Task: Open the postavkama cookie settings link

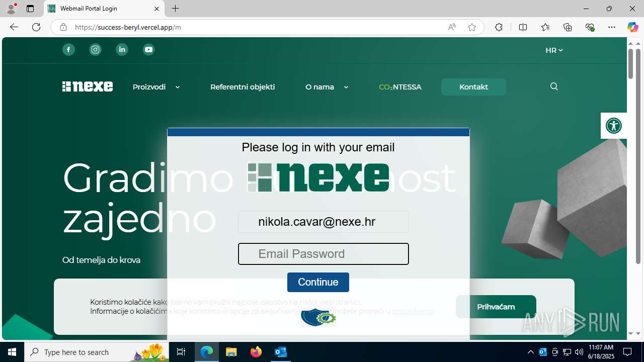Action: coord(413,311)
